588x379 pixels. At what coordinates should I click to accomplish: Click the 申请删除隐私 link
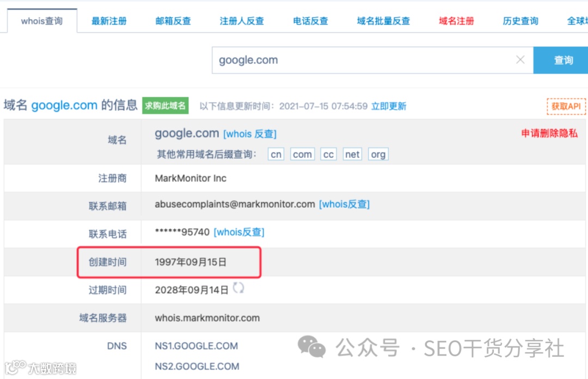point(549,133)
